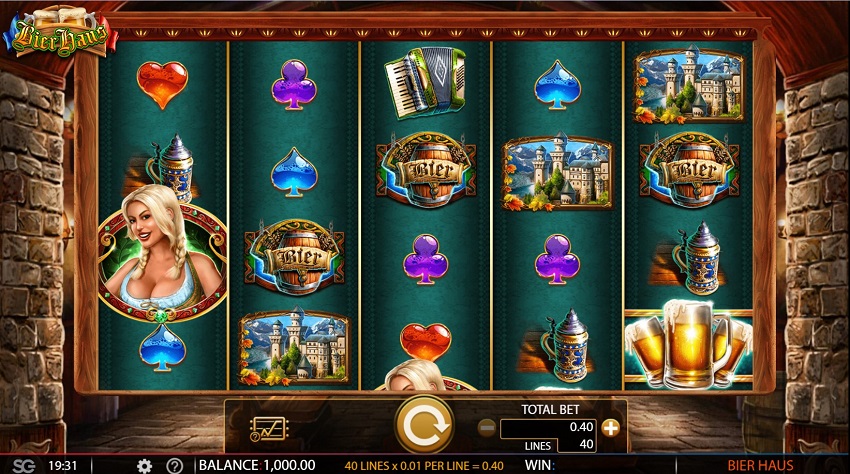Click the castle symbol on reel four

[x=558, y=172]
